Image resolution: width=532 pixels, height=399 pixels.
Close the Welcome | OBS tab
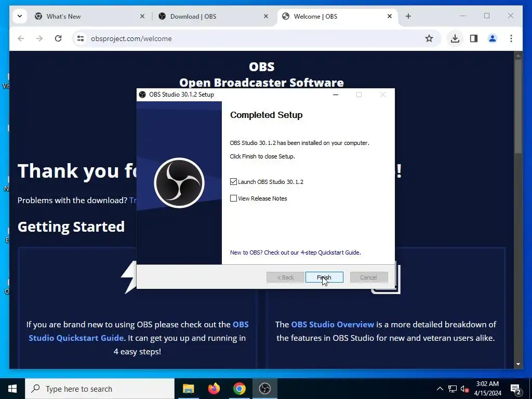click(390, 16)
